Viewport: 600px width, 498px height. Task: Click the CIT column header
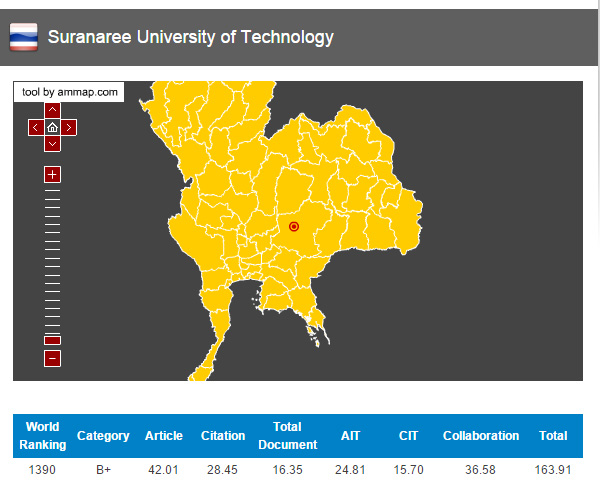tap(408, 436)
